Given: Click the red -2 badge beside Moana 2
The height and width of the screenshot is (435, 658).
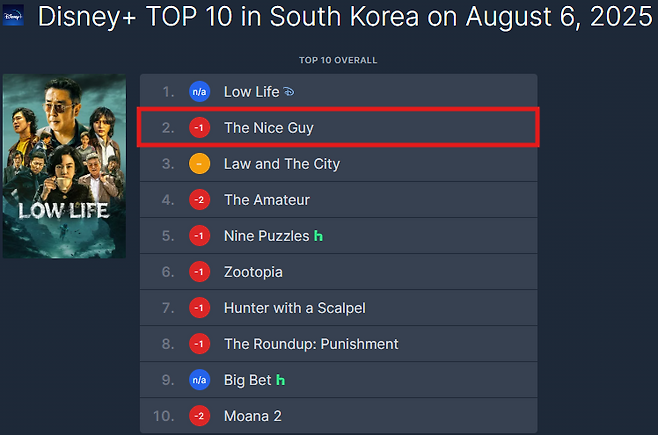Looking at the screenshot, I should pyautogui.click(x=200, y=416).
